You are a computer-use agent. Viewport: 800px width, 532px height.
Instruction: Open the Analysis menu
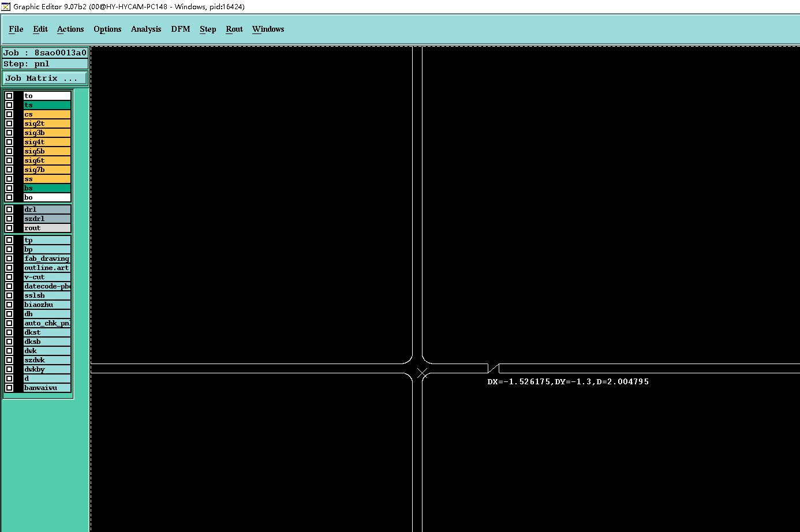click(x=146, y=29)
